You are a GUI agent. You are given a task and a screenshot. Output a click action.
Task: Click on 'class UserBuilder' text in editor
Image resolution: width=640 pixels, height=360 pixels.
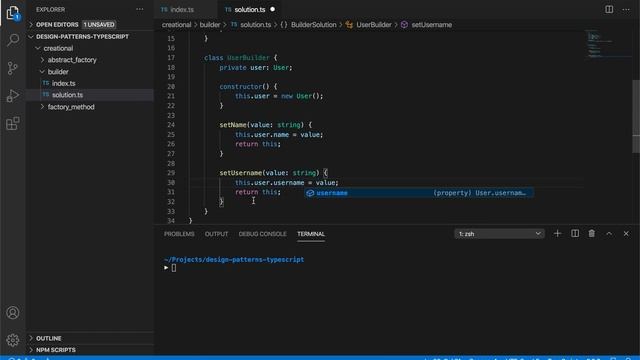237,58
